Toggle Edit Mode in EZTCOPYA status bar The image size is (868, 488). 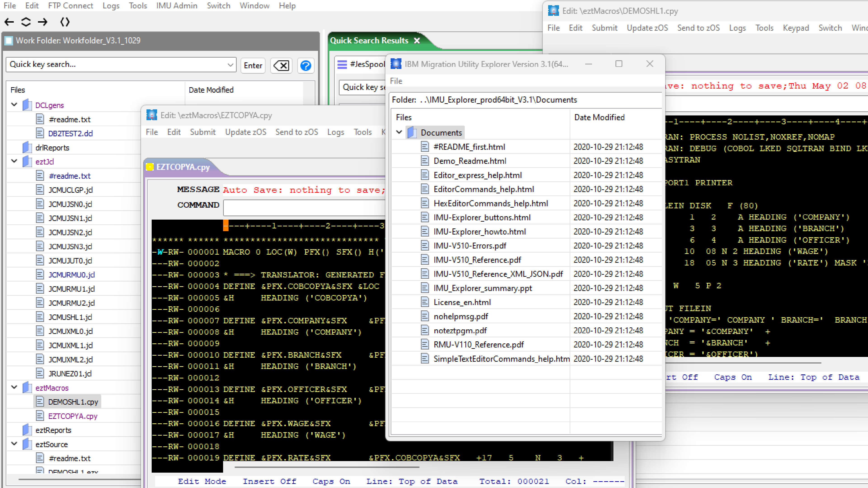click(202, 481)
